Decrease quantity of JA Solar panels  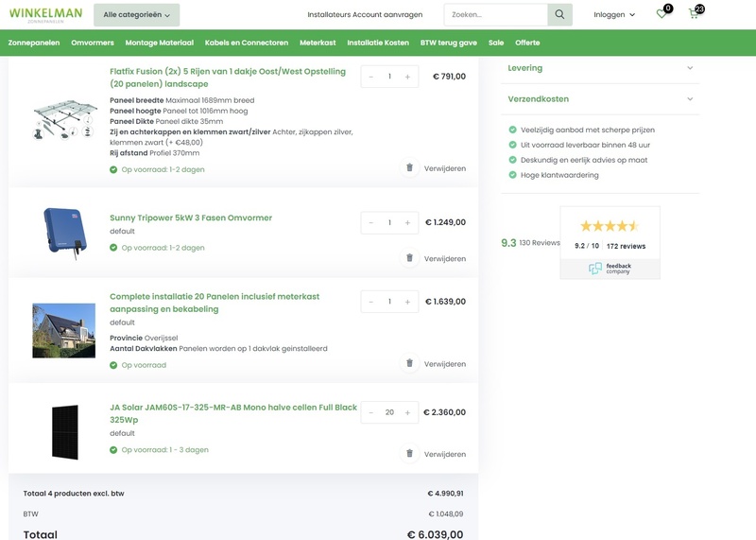tap(371, 412)
